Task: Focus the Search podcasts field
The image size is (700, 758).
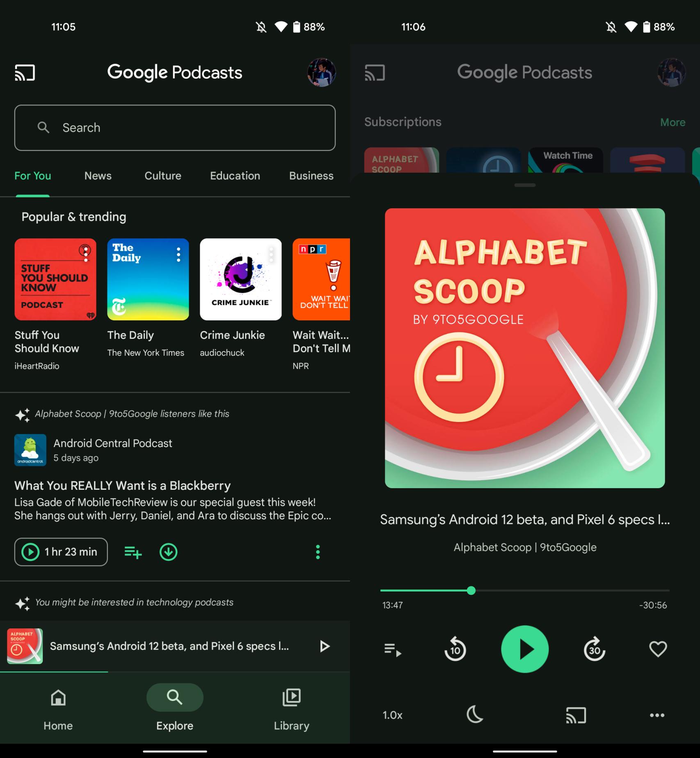Action: [175, 128]
